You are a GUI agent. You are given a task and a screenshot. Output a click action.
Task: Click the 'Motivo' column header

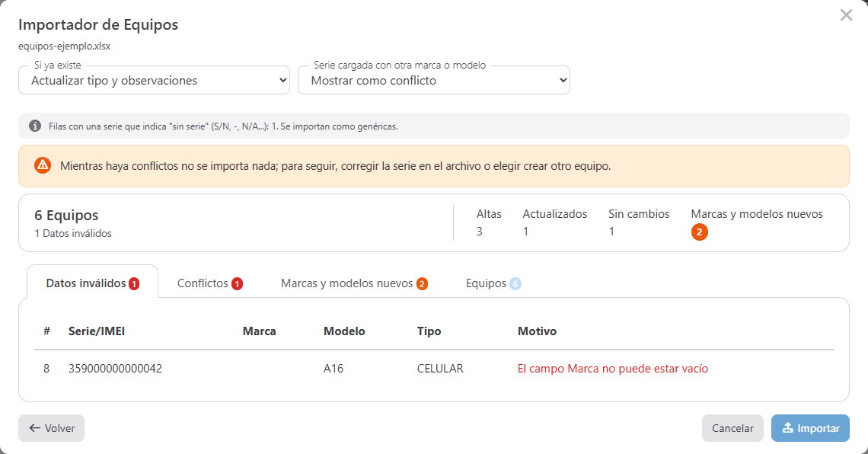537,331
